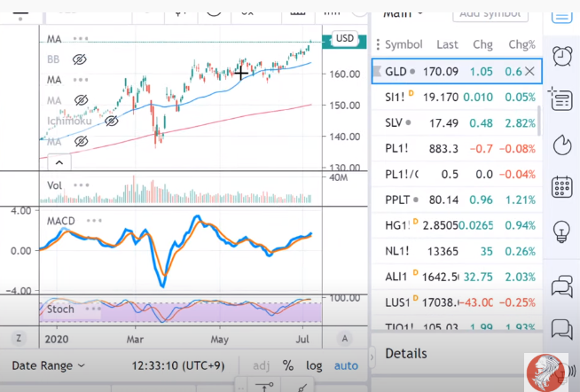This screenshot has height=392, width=580.
Task: Click the A button beside time axis
Action: [345, 339]
